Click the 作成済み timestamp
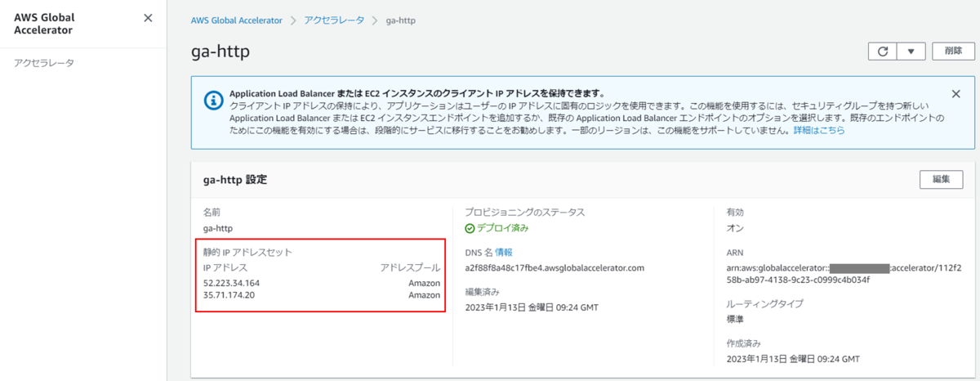This screenshot has height=381, width=980. click(792, 359)
